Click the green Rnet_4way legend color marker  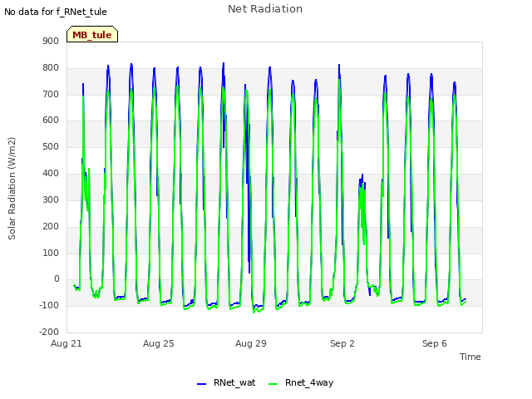point(273,384)
